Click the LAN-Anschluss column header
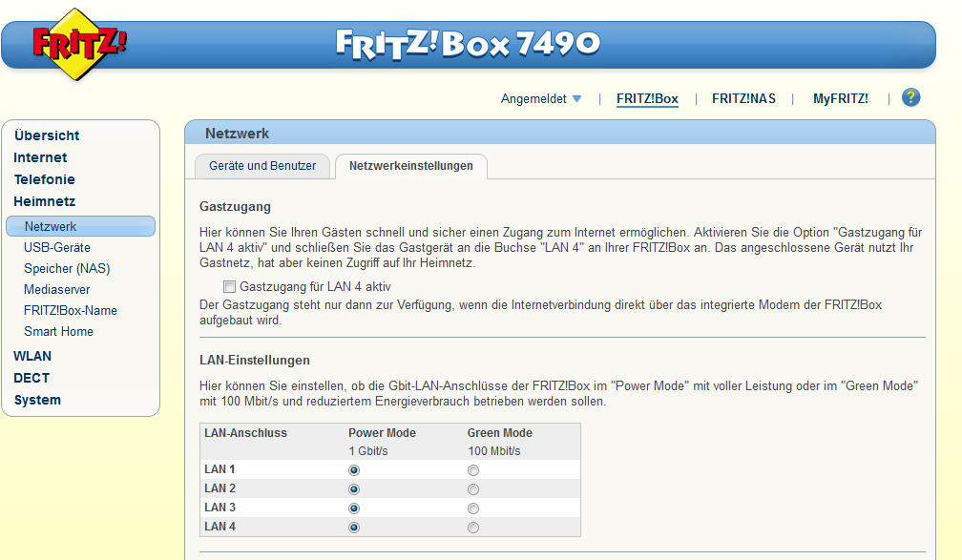 (x=245, y=433)
